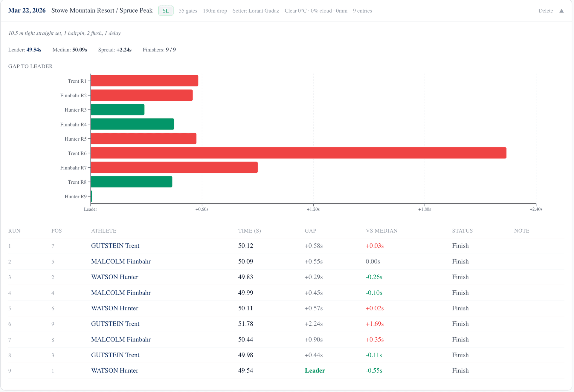Open the run 1 GUTSTEIN Trent athlete link
Screen dimensions: 574x392
coord(115,246)
